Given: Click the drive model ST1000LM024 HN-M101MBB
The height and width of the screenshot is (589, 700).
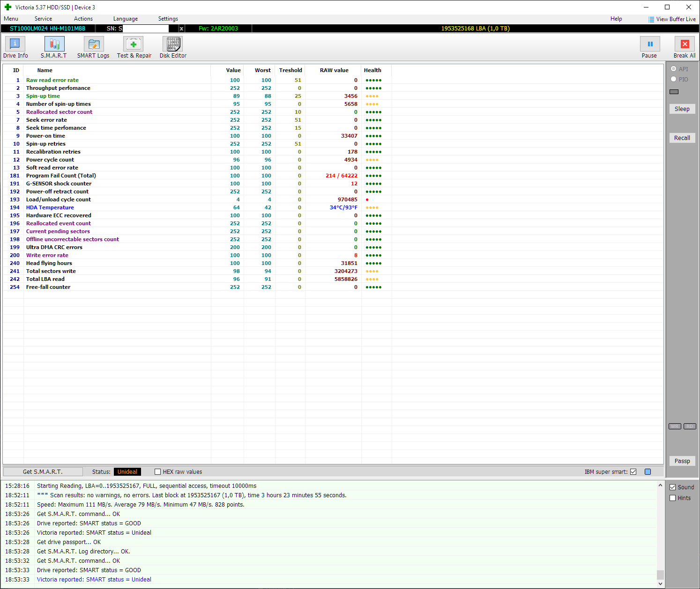Looking at the screenshot, I should [x=47, y=29].
